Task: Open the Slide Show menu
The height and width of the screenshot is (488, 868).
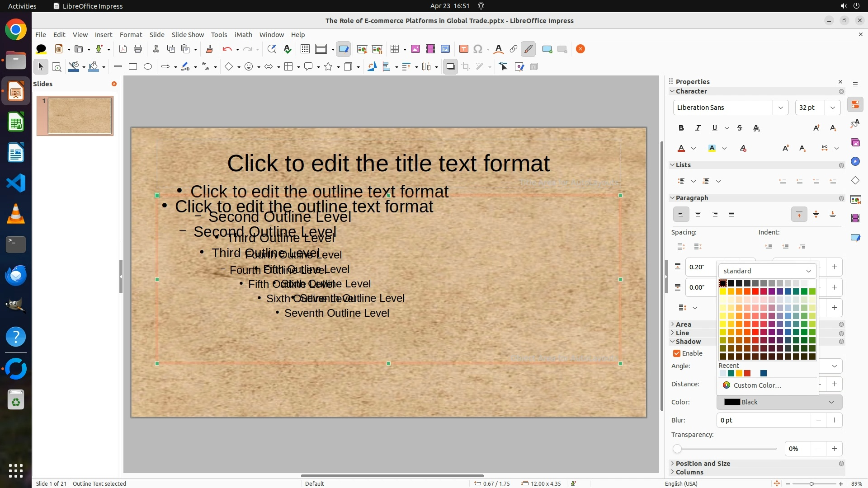Action: [x=188, y=34]
